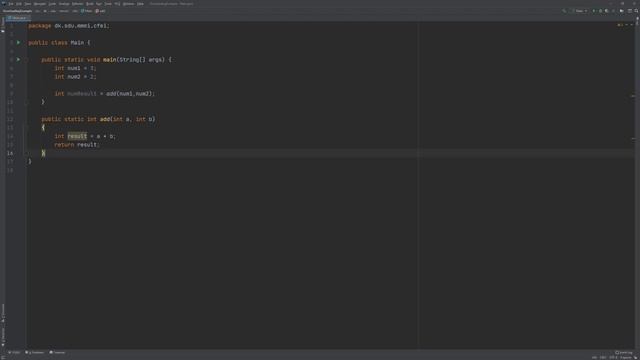Image resolution: width=640 pixels, height=360 pixels.
Task: Click the add method breadcrumb in navigation bar
Action: pyautogui.click(x=101, y=11)
